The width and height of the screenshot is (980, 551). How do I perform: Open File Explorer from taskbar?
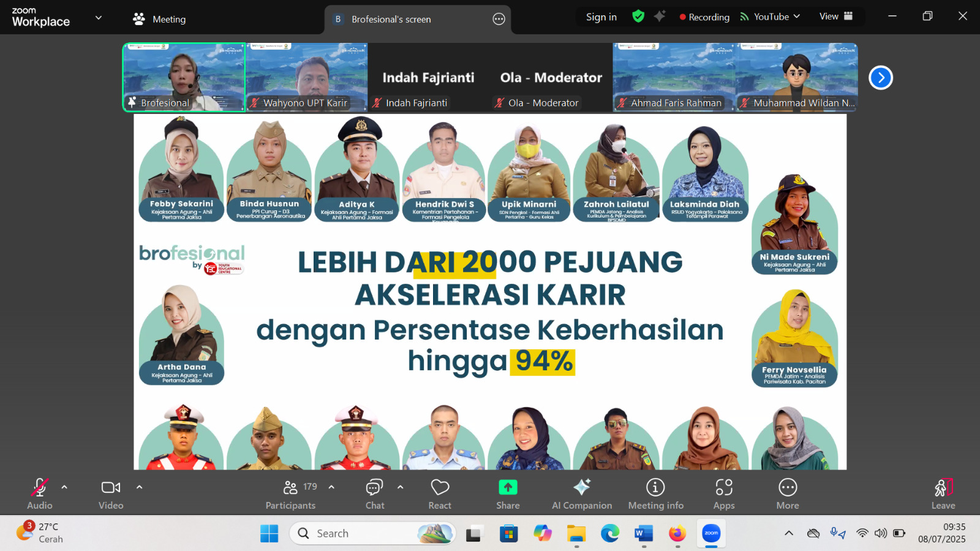point(576,533)
